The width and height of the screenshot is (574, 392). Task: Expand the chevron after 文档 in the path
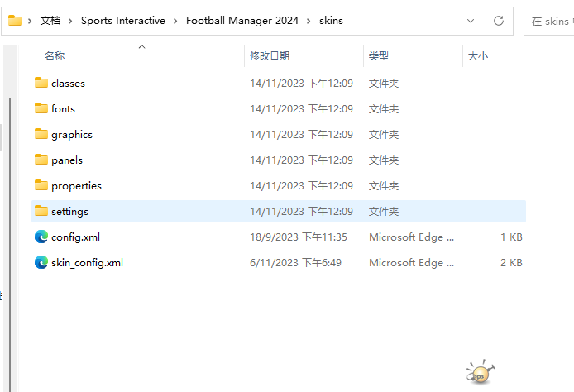(x=70, y=21)
